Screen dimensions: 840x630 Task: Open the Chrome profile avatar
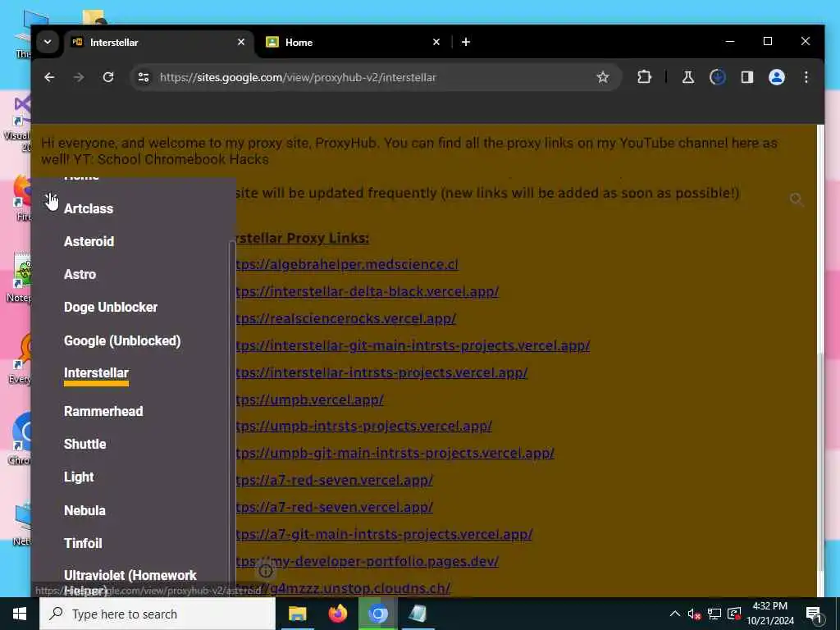click(x=776, y=77)
